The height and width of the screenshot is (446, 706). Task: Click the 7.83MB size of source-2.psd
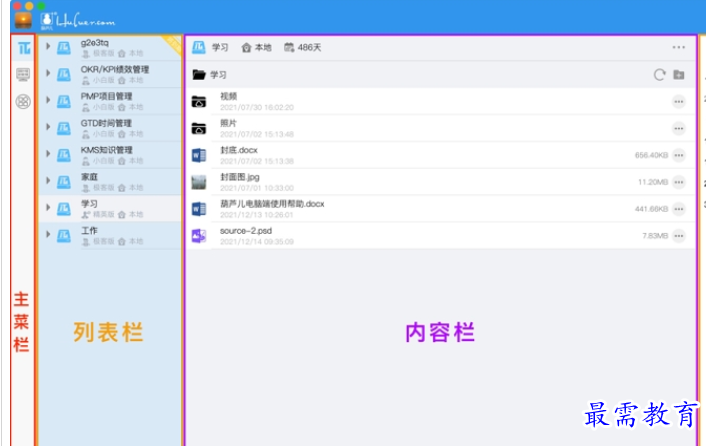tap(655, 236)
